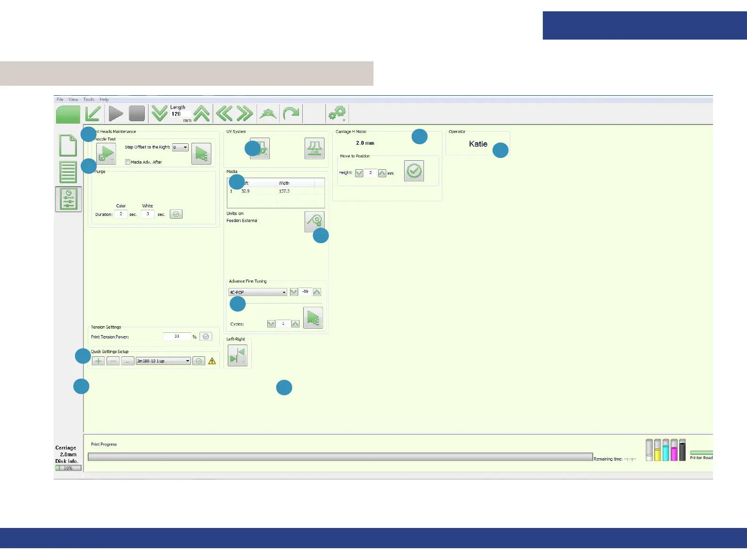Open the sliders maintenance sidebar tab

click(x=68, y=199)
